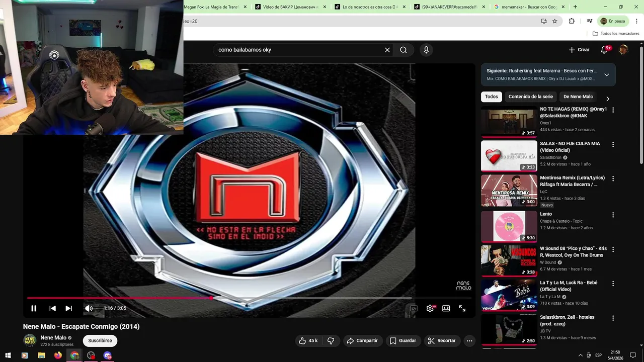644x362 pixels.
Task: Open options for SALAS - NO FUE CULPA MIA
Action: tap(613, 144)
